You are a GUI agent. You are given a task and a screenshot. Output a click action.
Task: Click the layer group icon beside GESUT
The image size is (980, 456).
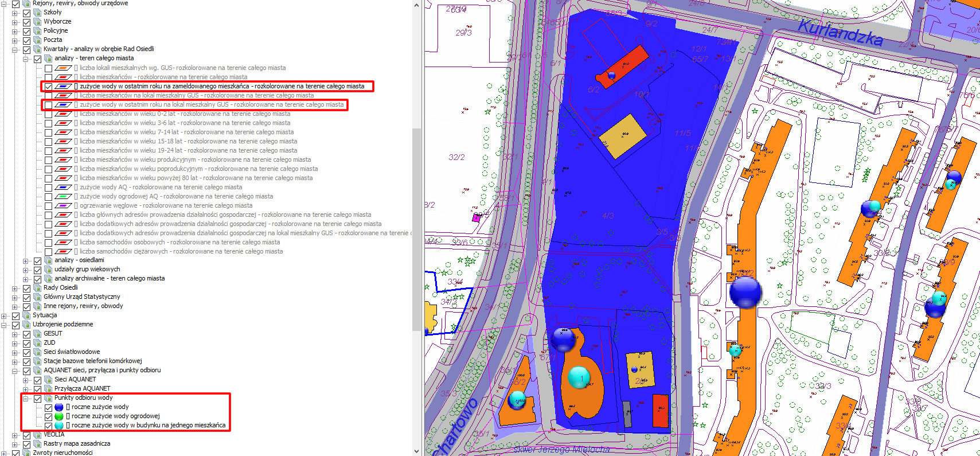coord(37,334)
